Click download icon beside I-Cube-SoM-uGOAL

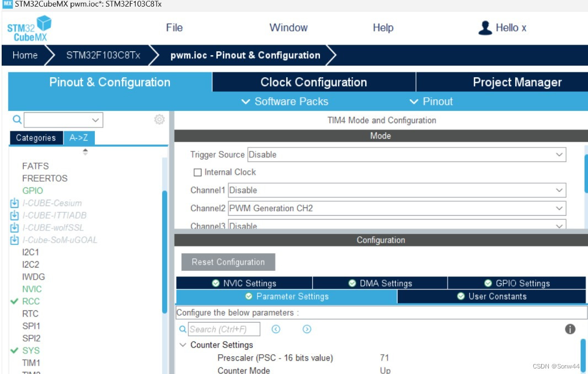pos(14,240)
